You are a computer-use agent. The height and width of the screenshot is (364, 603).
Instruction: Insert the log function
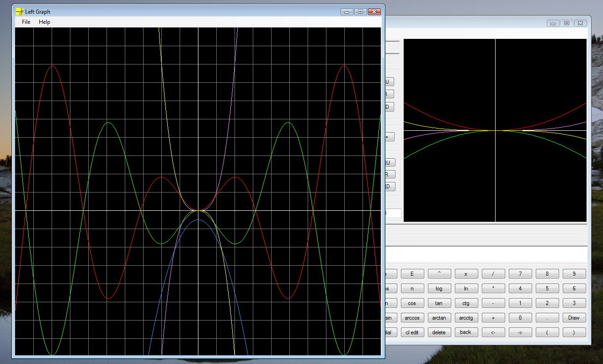coord(439,289)
